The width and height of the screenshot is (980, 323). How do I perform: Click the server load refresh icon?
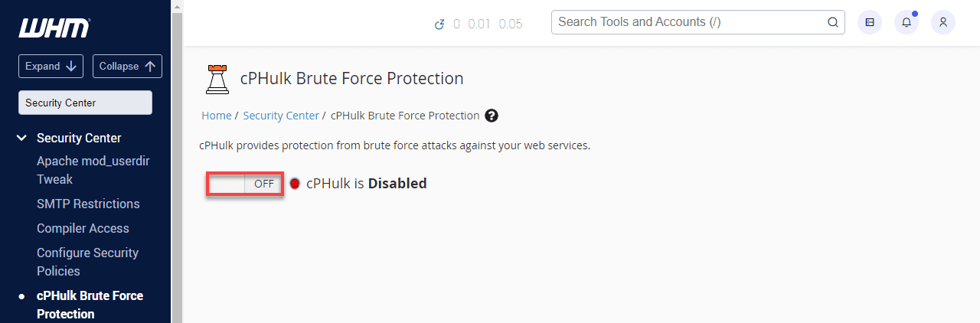coord(439,24)
